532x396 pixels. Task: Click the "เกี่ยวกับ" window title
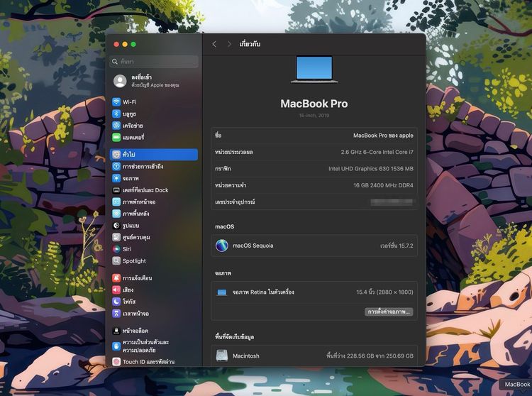click(250, 44)
